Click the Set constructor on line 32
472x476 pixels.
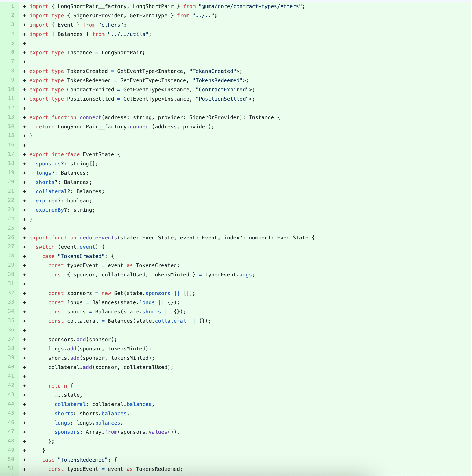[119, 293]
